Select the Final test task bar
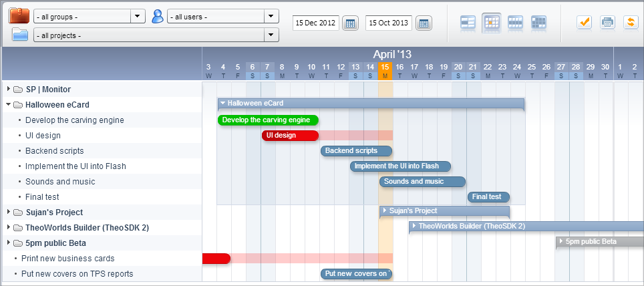This screenshot has height=286, width=644. point(489,197)
